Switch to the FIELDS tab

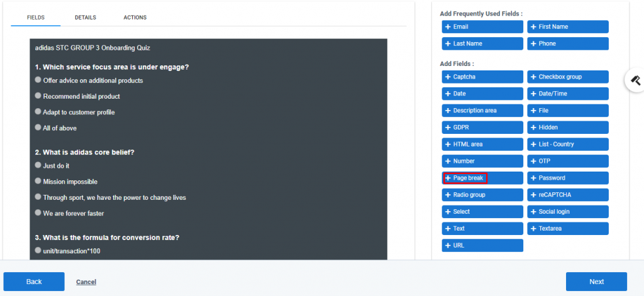coord(36,18)
